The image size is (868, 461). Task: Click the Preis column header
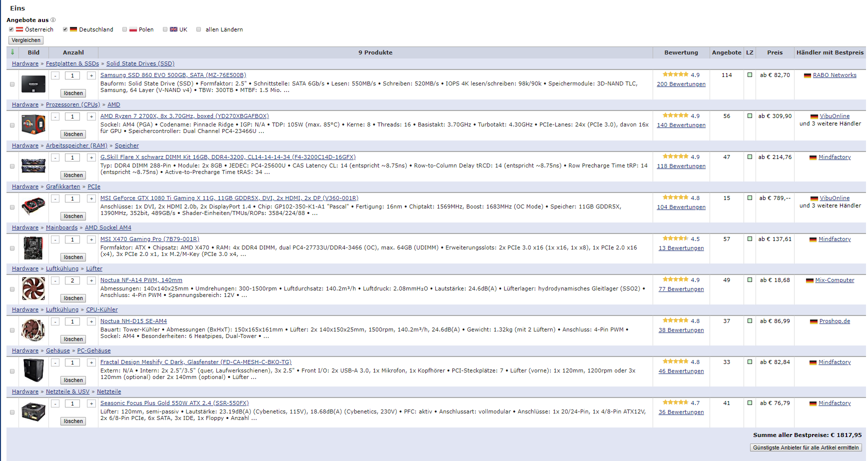tap(775, 52)
